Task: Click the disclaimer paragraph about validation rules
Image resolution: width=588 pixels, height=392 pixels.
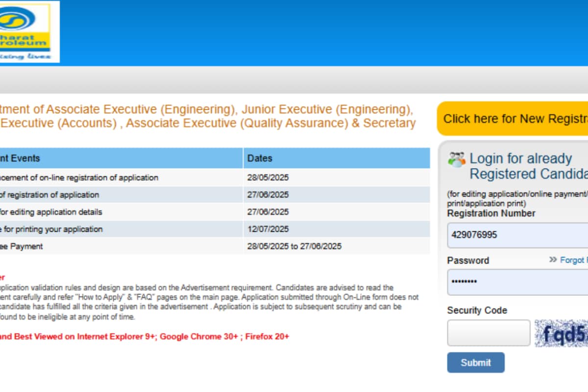Action: [x=209, y=302]
